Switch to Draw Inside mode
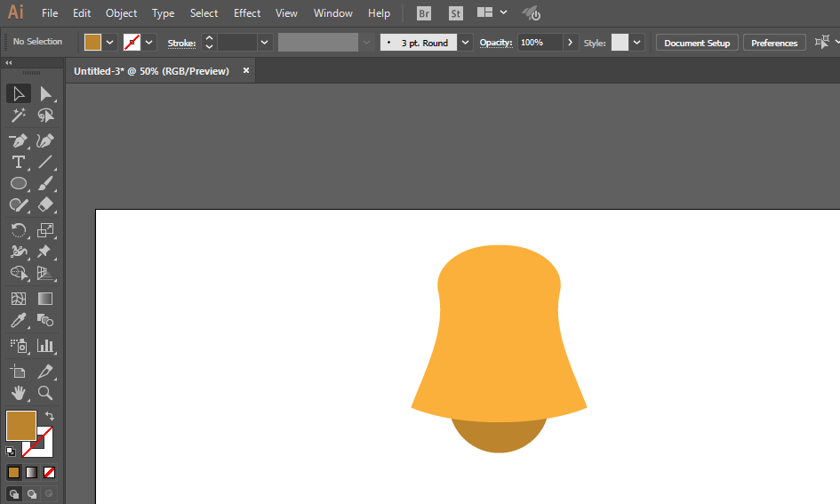Image resolution: width=840 pixels, height=504 pixels. 49,494
